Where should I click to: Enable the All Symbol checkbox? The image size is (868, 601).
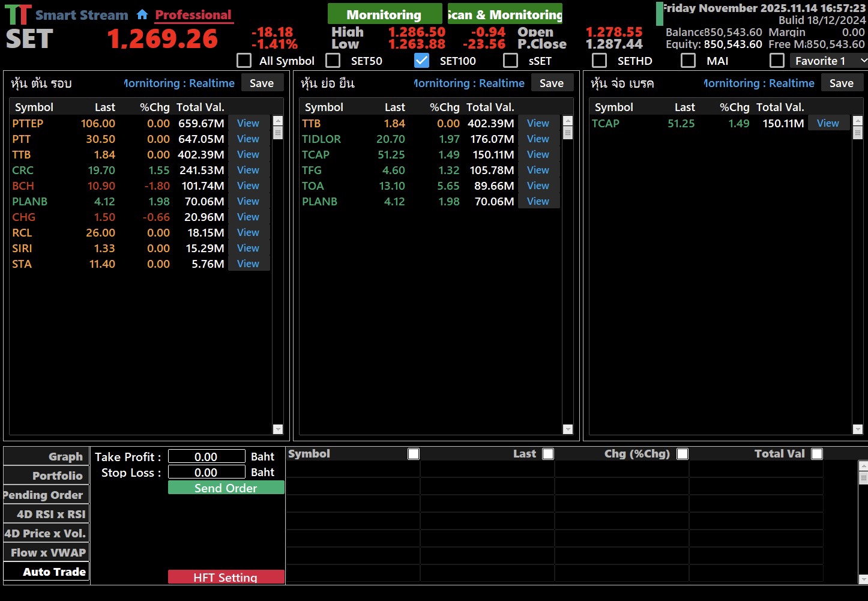pos(244,61)
